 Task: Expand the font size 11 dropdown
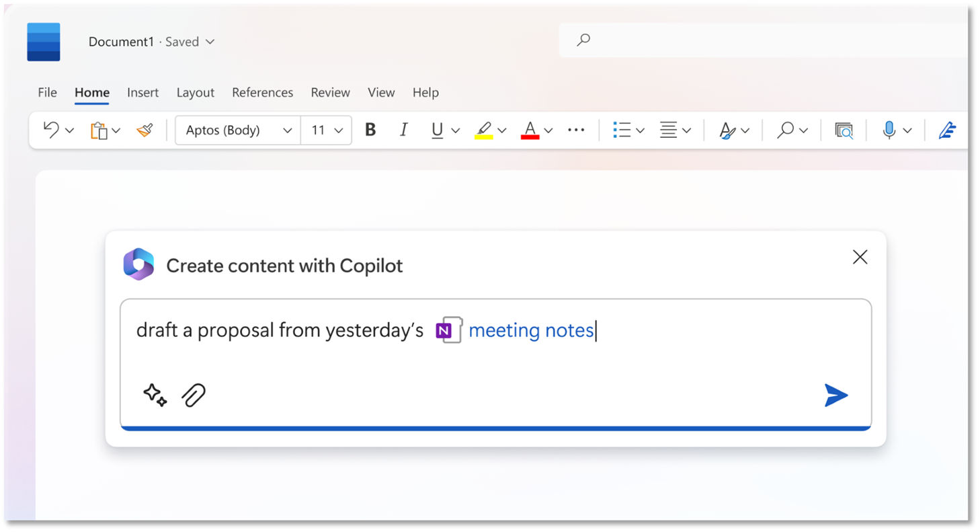(327, 130)
